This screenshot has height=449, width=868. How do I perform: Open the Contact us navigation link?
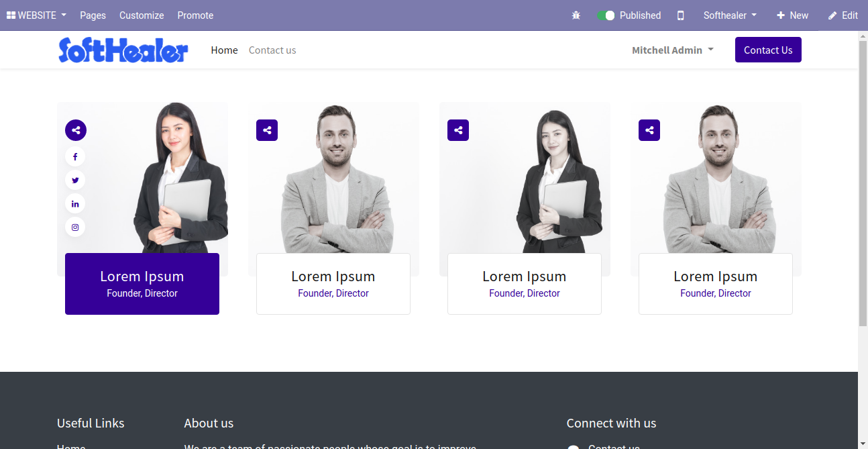(x=272, y=50)
